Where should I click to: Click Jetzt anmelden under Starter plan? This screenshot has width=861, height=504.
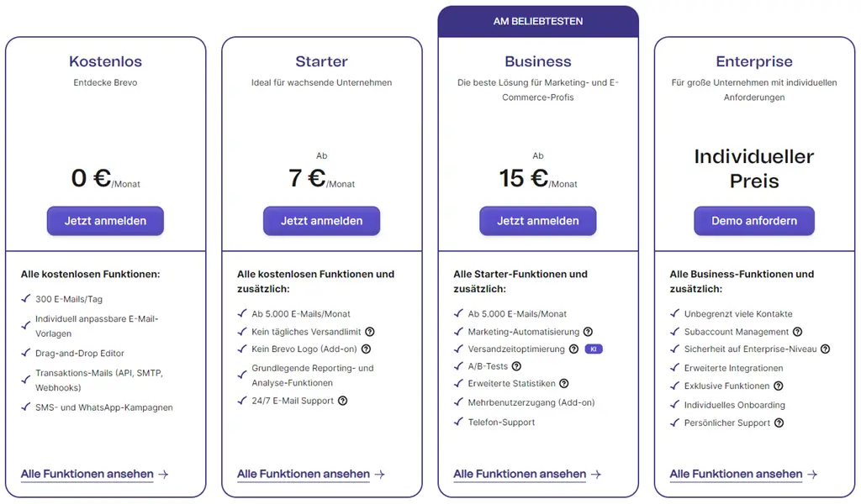coord(322,221)
